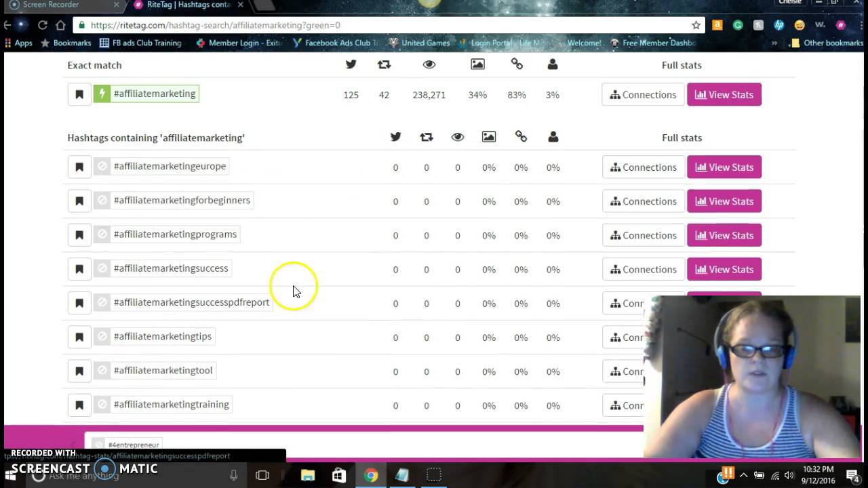The image size is (868, 488).
Task: Open FB ads Club Training bookmark
Action: [140, 43]
